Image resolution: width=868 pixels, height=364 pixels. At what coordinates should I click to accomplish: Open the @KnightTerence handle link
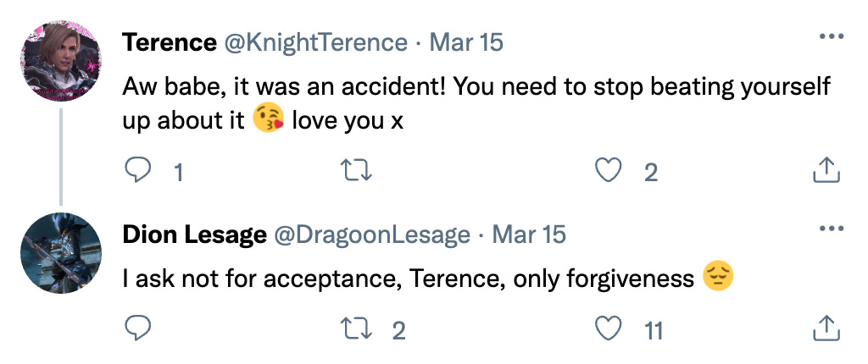coord(315,42)
